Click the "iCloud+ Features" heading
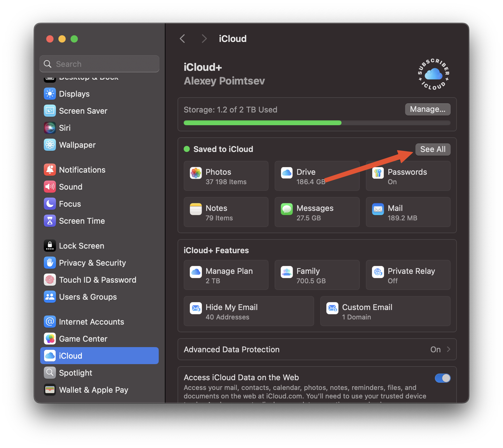Screen dimensions: 503x448 [x=216, y=250]
